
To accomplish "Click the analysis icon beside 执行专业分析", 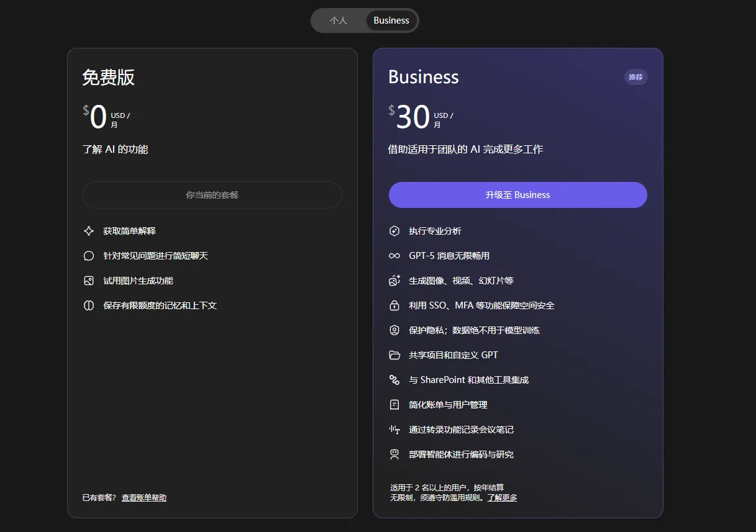I will [x=394, y=230].
